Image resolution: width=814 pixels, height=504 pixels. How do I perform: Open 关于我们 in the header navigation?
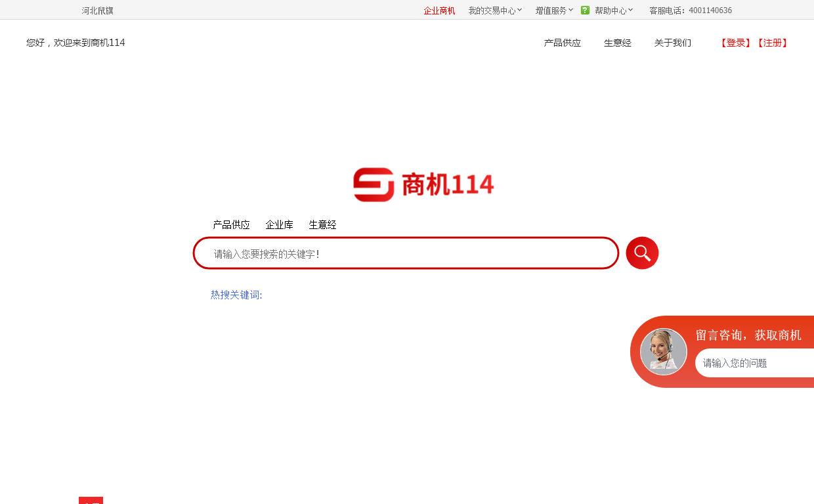tap(673, 43)
